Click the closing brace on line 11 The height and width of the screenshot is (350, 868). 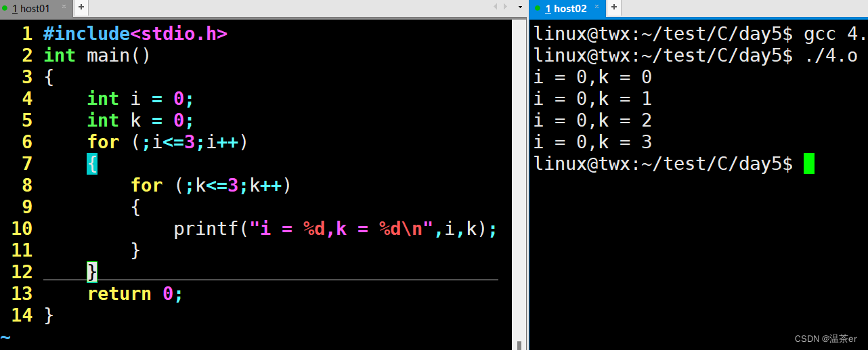[x=135, y=250]
